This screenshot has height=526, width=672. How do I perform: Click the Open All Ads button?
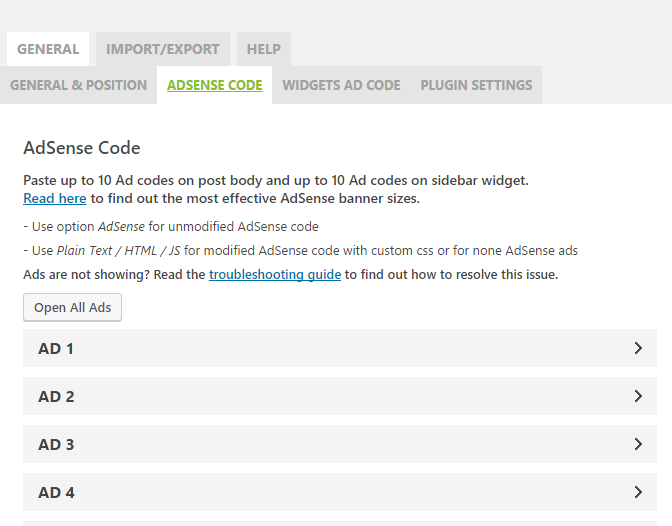pos(72,307)
